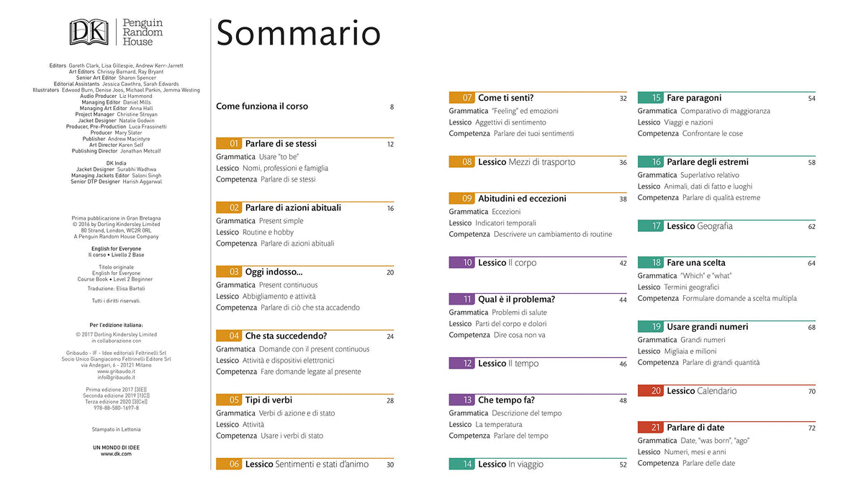Open "Qual è il problema?" chapter

click(x=516, y=300)
